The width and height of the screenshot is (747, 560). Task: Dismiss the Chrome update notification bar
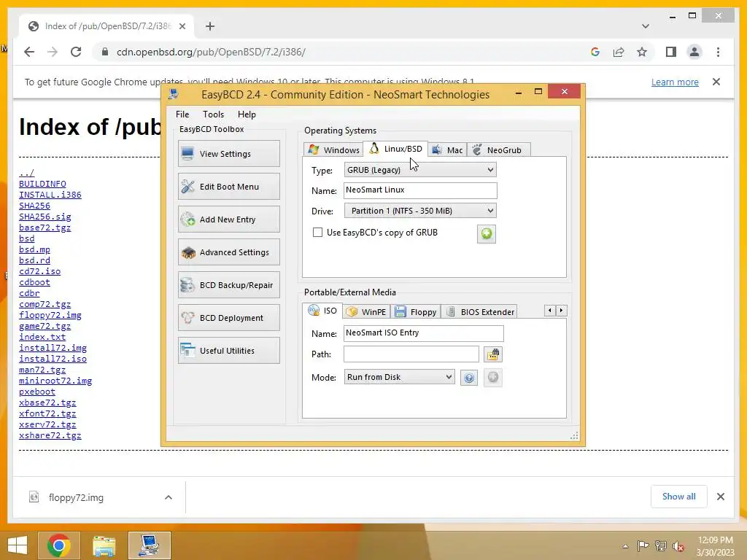coord(716,82)
